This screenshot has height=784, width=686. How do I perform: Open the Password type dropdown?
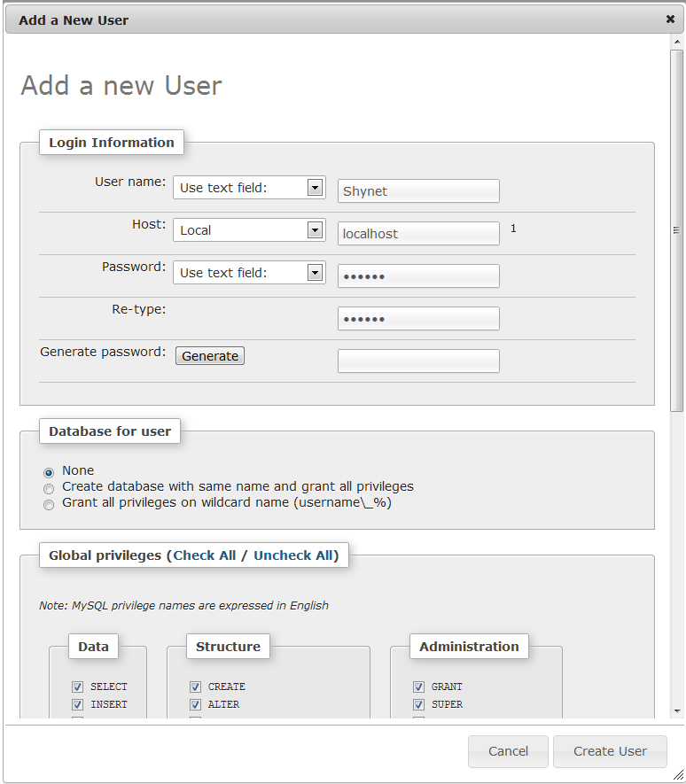314,272
